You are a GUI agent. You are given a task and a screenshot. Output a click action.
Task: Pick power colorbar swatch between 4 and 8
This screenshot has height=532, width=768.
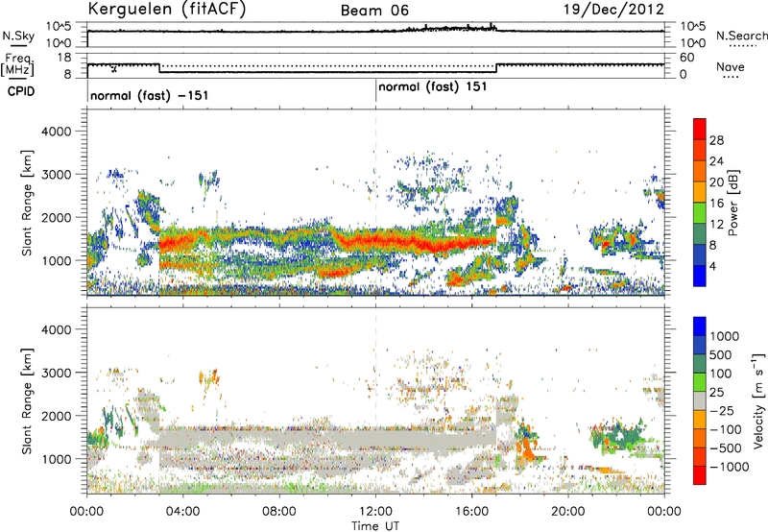[x=700, y=254]
